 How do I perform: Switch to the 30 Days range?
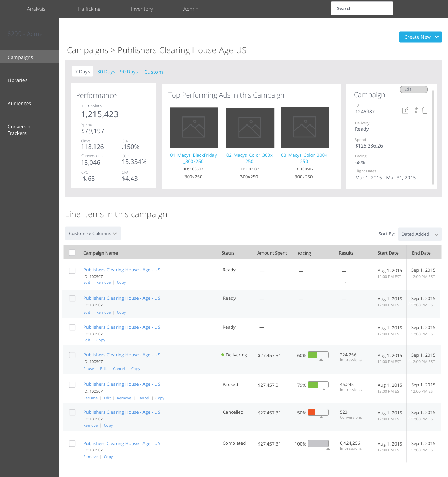106,72
